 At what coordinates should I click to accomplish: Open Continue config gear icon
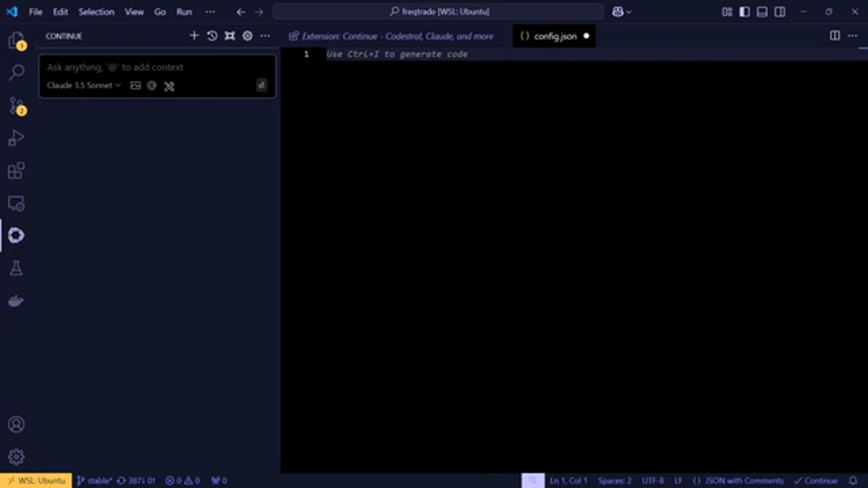tap(248, 36)
